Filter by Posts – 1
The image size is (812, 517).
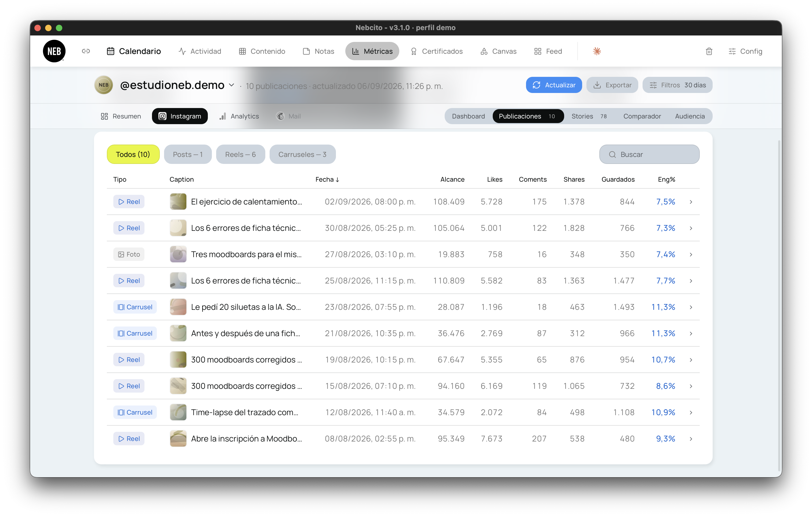[x=188, y=155]
